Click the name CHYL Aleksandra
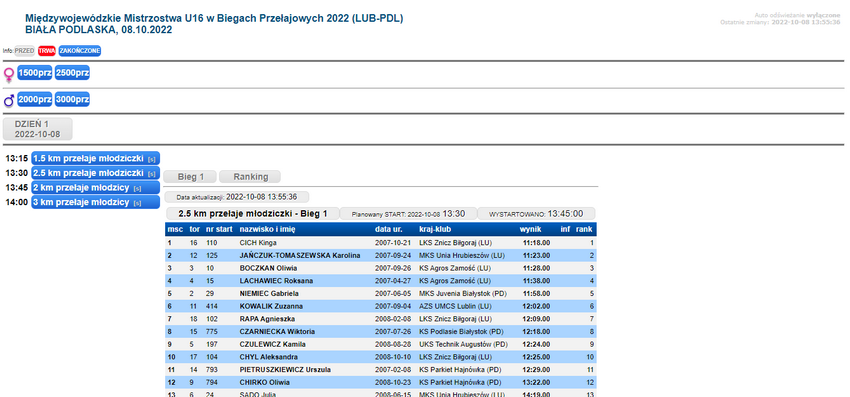 268,357
